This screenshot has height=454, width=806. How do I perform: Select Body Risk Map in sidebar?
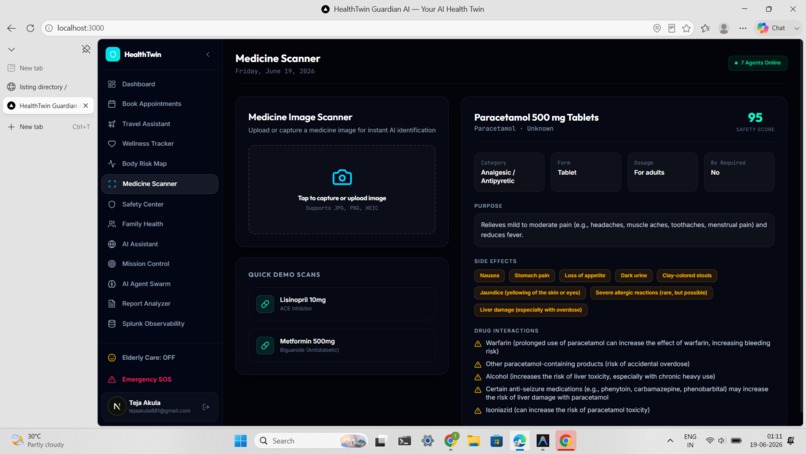tap(160, 164)
